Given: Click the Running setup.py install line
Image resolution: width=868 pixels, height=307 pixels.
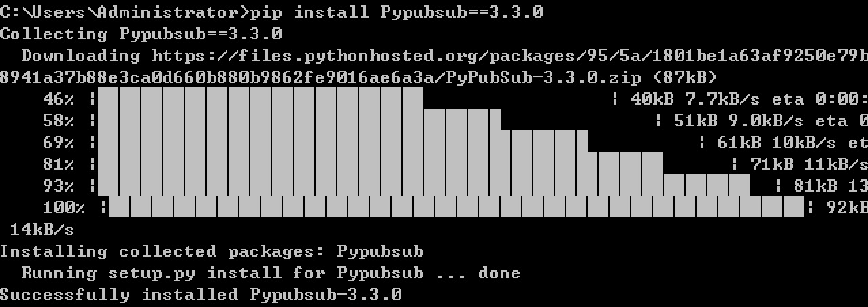Looking at the screenshot, I should (271, 273).
